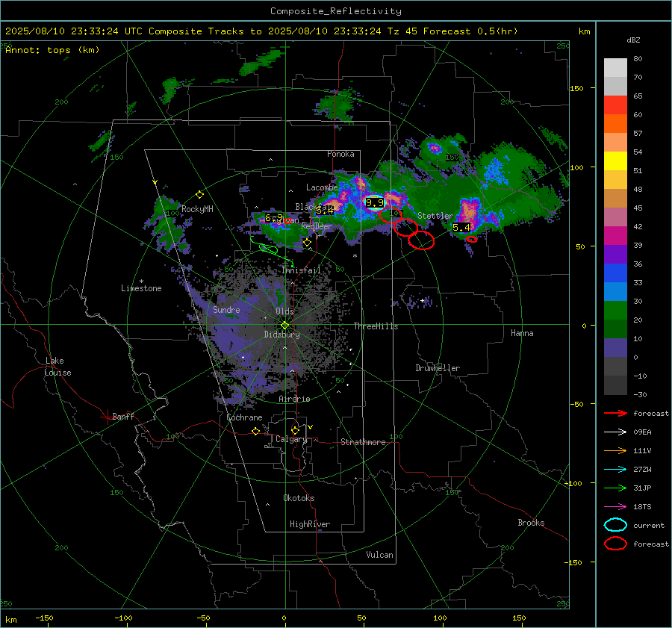This screenshot has width=672, height=628.
Task: Click the 'Forecast 0.5(hr)' header text
Action: coord(470,31)
